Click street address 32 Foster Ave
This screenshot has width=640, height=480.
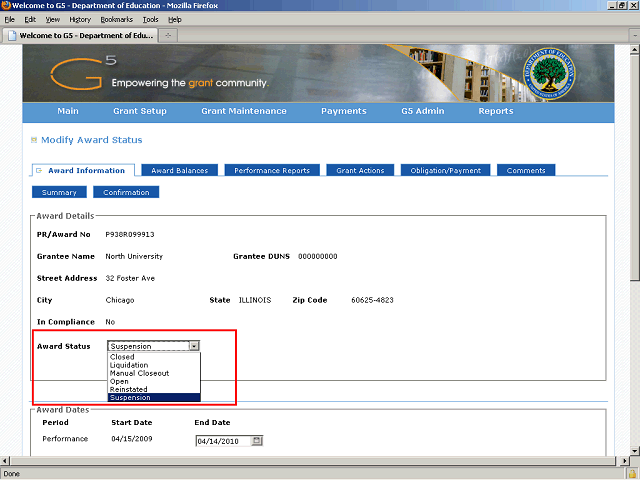click(x=130, y=278)
